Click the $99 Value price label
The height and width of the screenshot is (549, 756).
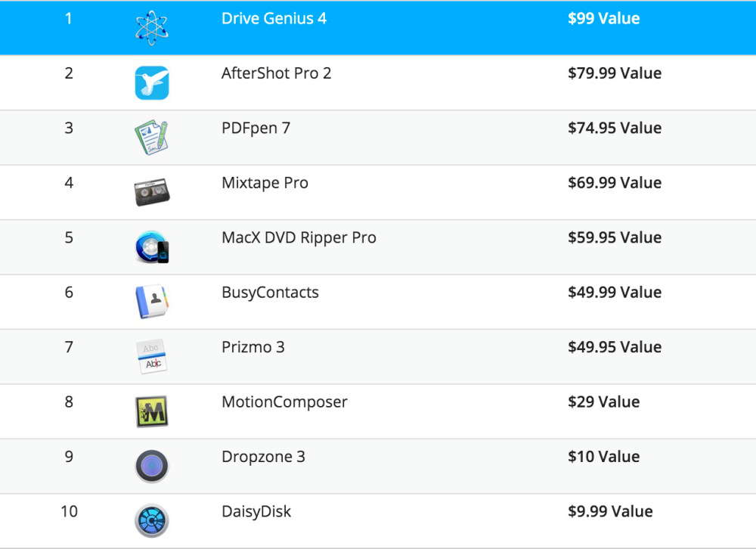(x=603, y=18)
